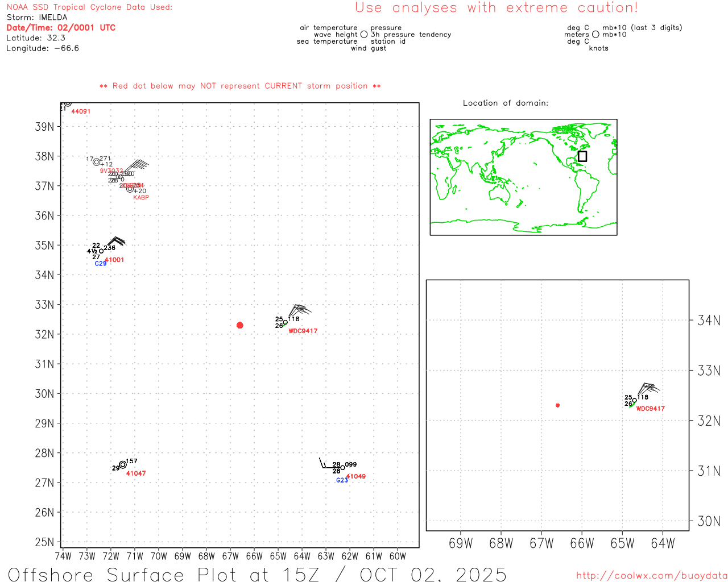Click the double-circle marker at buoy 41047

123,465
